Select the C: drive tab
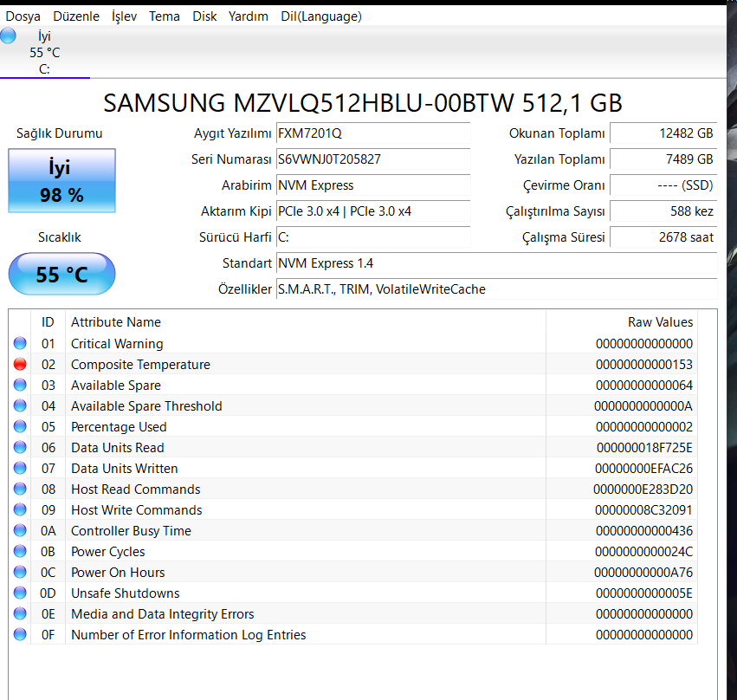This screenshot has width=737, height=700. pyautogui.click(x=45, y=53)
